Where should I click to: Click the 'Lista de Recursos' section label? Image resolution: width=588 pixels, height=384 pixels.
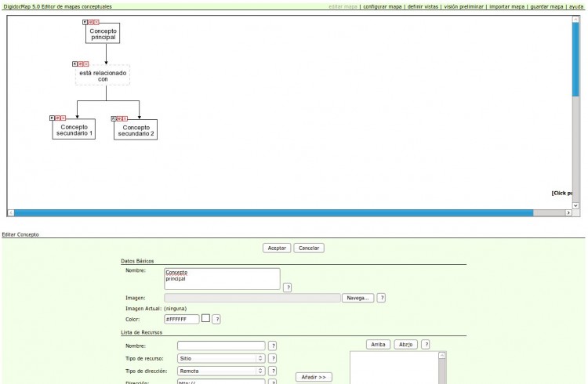[141, 332]
